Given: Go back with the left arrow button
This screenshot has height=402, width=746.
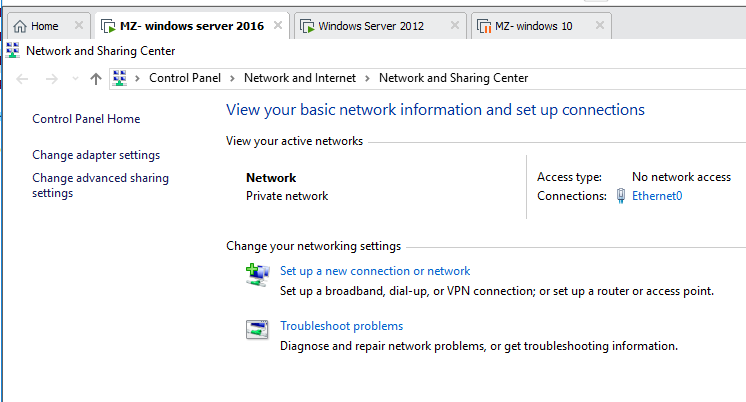Looking at the screenshot, I should (x=22, y=78).
